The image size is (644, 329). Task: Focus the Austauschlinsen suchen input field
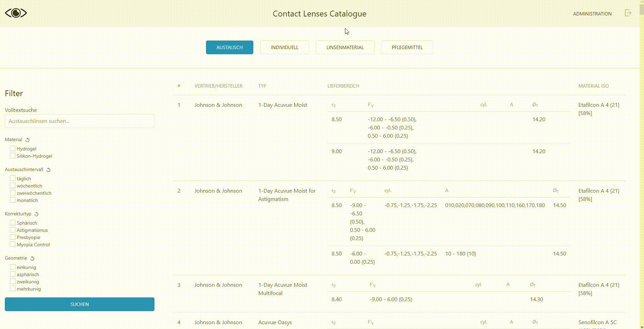(80, 121)
